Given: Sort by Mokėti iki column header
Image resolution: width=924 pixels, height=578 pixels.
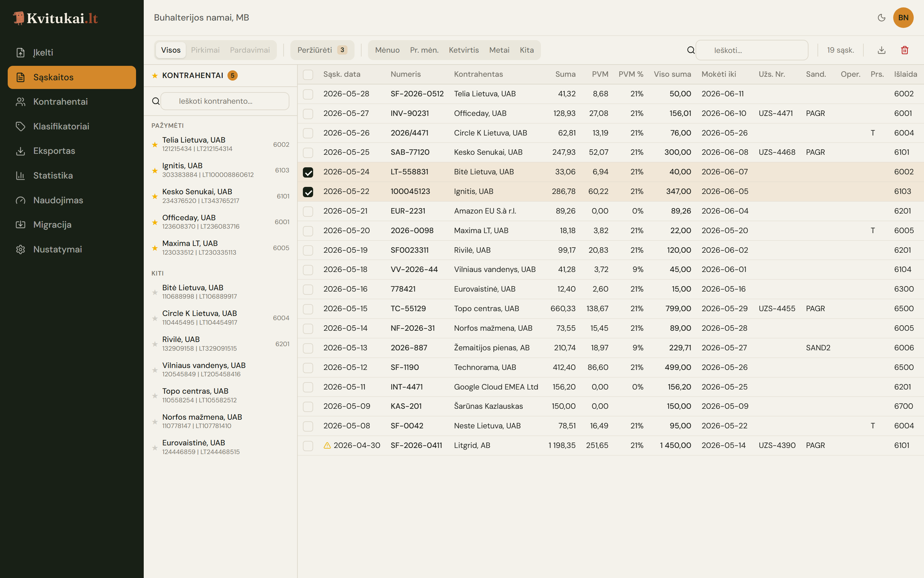Looking at the screenshot, I should (x=719, y=74).
